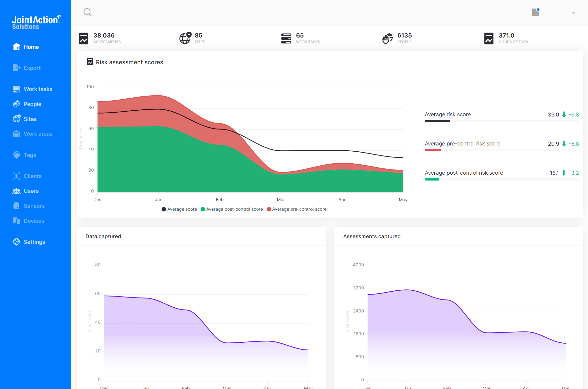Open the notifications icon with blue dot
This screenshot has height=389, width=588.
click(x=536, y=12)
